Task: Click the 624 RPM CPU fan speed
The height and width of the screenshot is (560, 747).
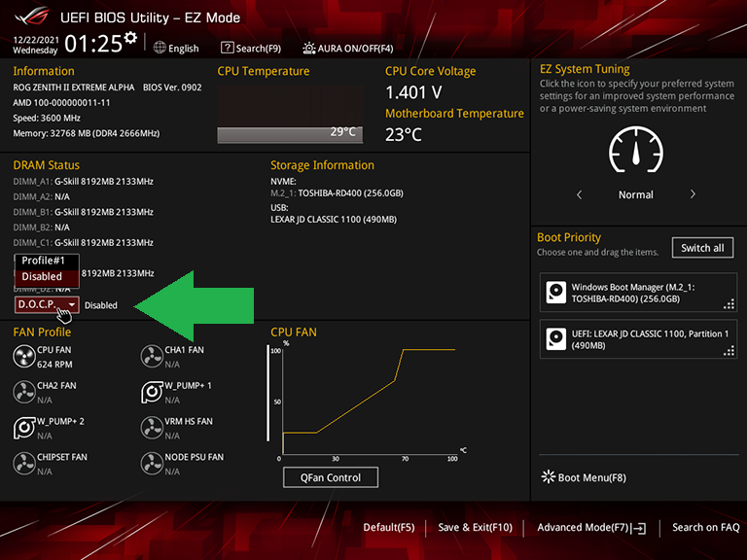Action: 54,365
